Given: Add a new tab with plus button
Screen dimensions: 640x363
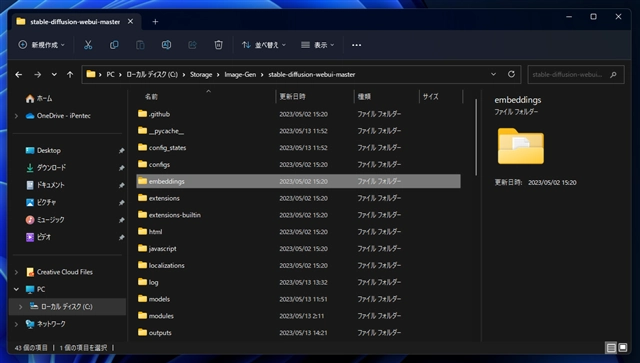Looking at the screenshot, I should (x=155, y=22).
